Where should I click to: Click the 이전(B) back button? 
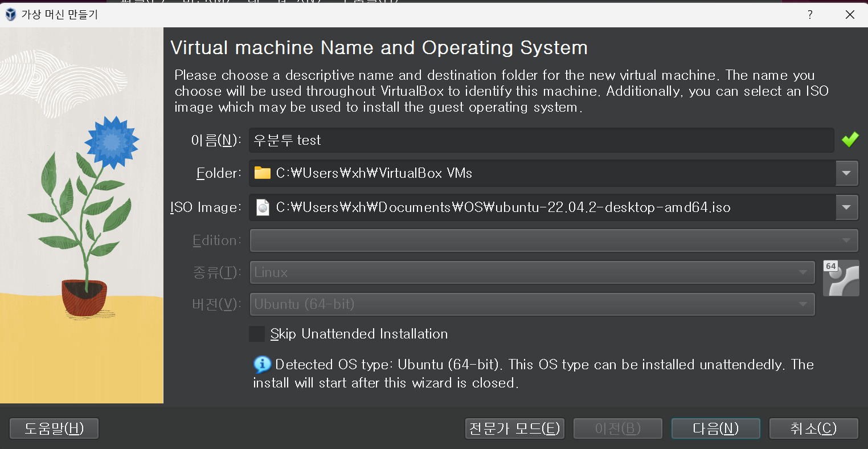click(x=618, y=428)
